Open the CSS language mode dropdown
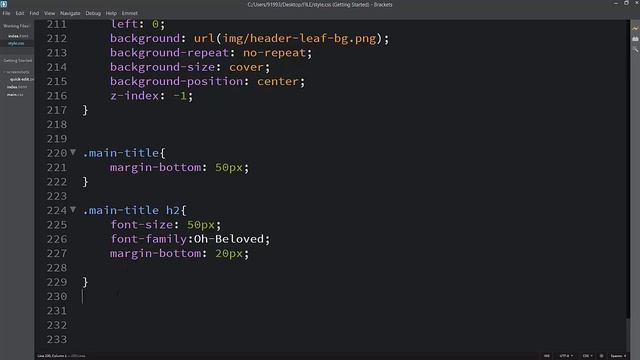 point(587,356)
